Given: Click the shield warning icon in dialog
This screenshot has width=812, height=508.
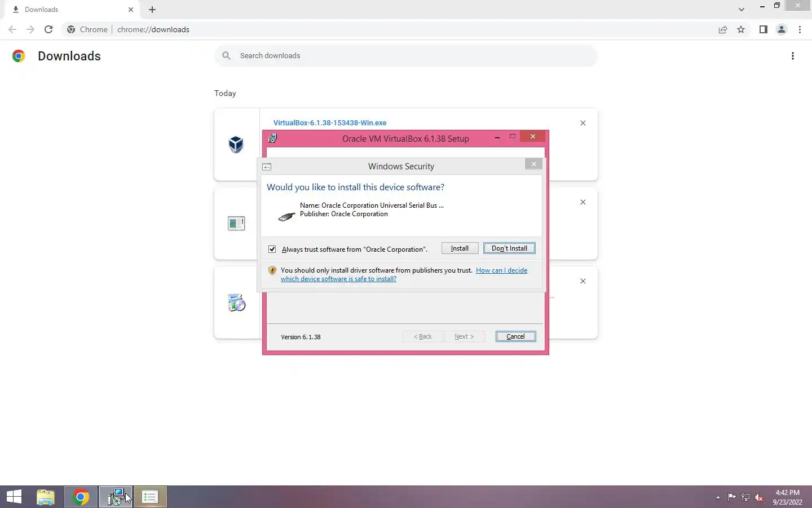Looking at the screenshot, I should pos(272,270).
